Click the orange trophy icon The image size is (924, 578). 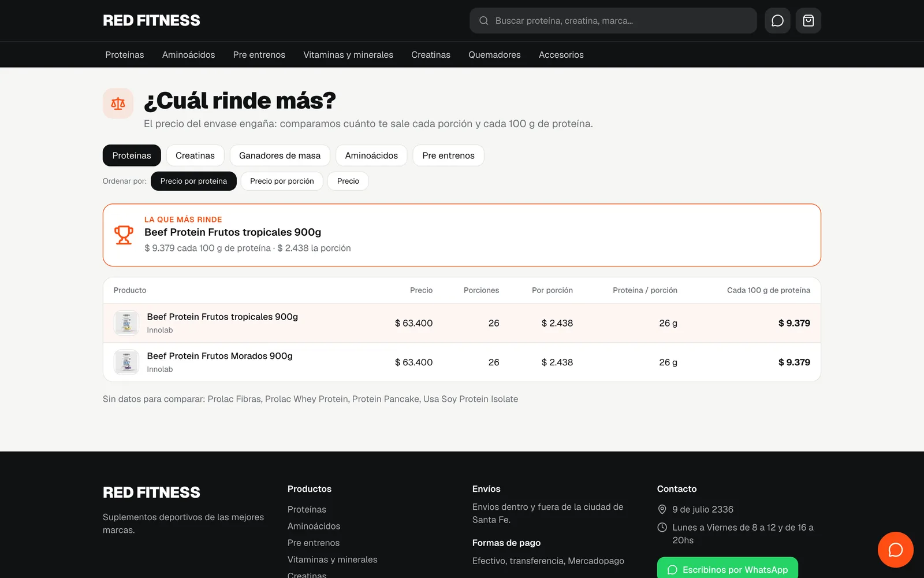[124, 235]
